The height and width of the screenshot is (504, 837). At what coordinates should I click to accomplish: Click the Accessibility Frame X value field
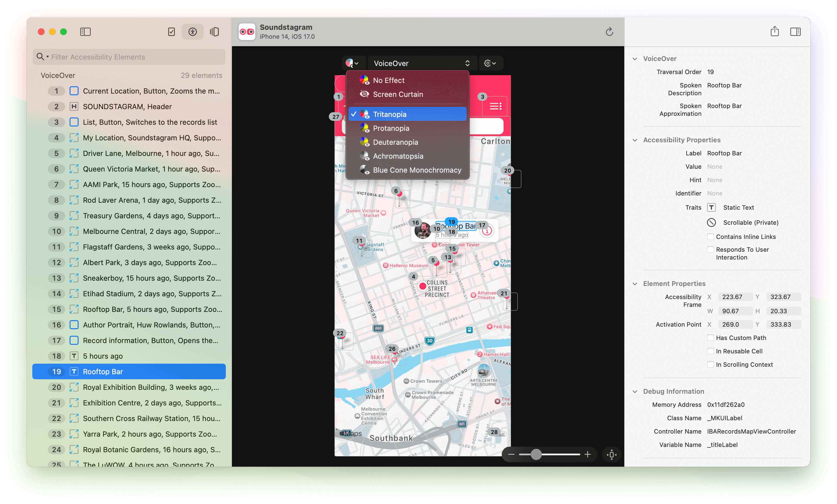tap(735, 297)
